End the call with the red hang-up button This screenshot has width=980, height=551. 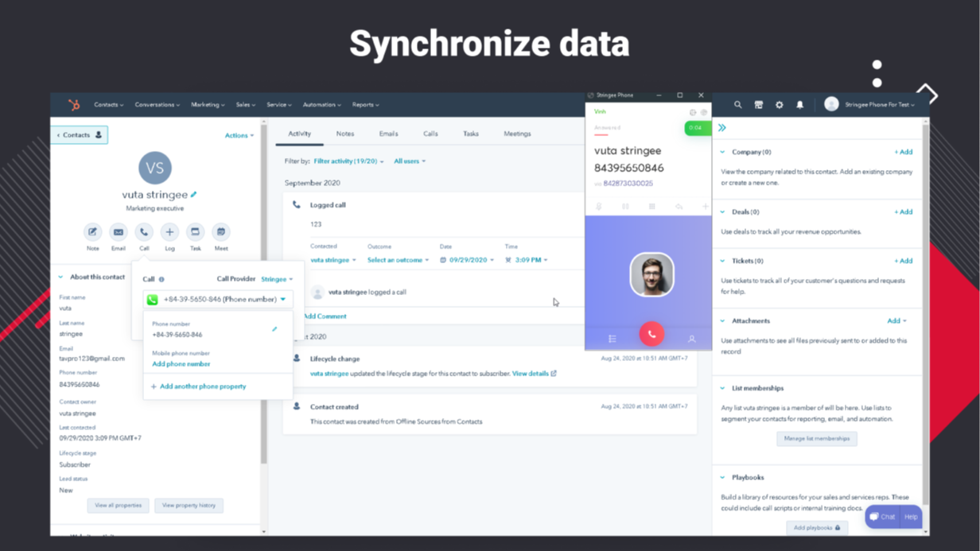(x=651, y=333)
